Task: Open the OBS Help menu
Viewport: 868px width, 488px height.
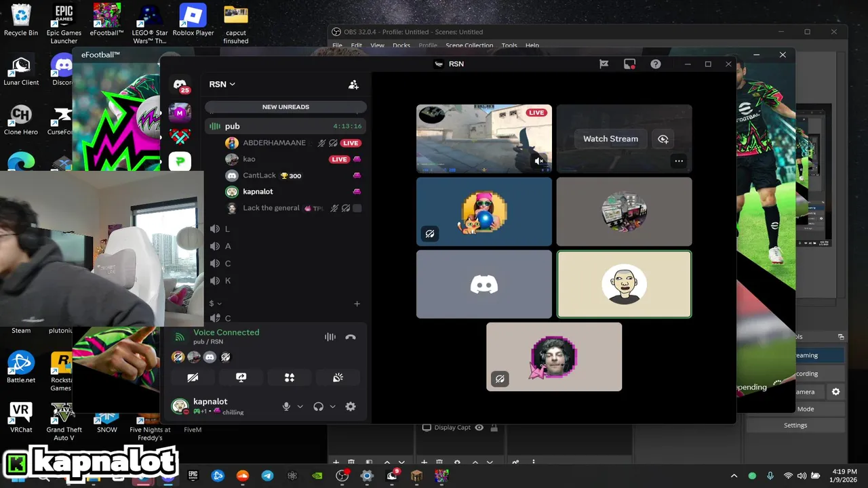Action: [x=532, y=45]
